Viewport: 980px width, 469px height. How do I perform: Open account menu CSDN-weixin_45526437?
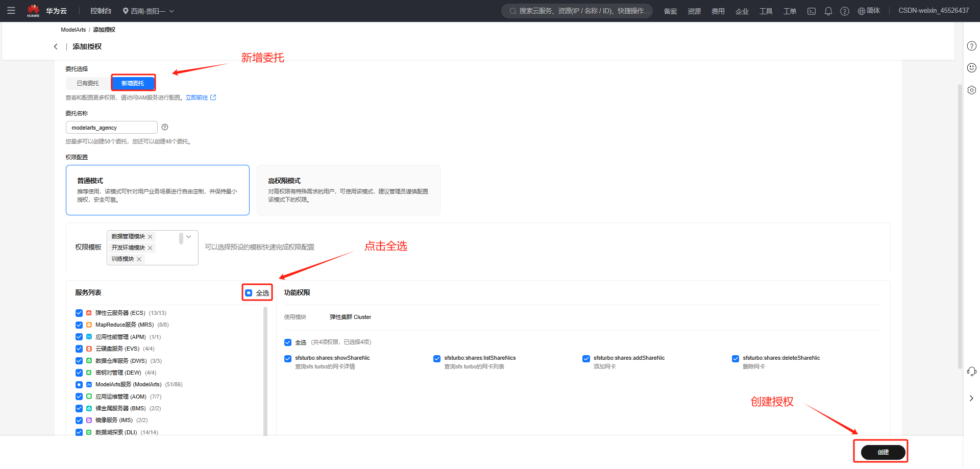click(934, 11)
